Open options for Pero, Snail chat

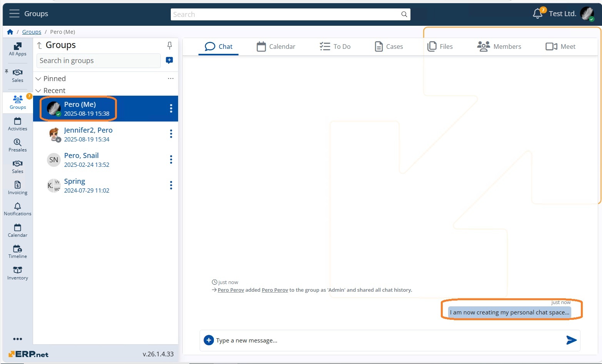coord(171,160)
